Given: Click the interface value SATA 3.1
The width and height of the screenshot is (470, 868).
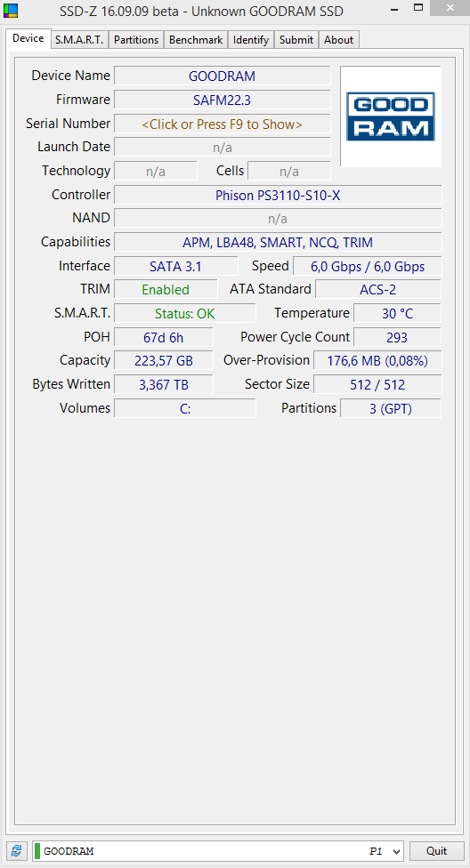Looking at the screenshot, I should click(175, 266).
